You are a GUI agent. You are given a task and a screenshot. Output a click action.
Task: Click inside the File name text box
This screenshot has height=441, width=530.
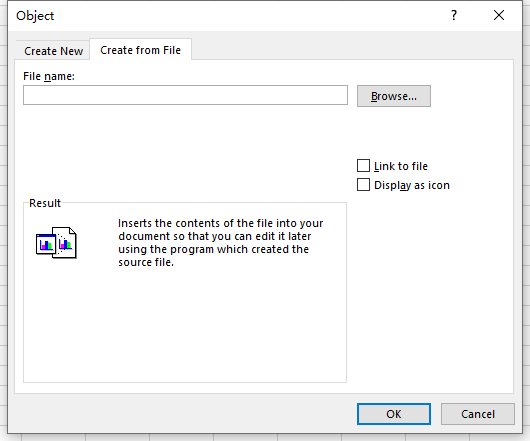point(185,95)
